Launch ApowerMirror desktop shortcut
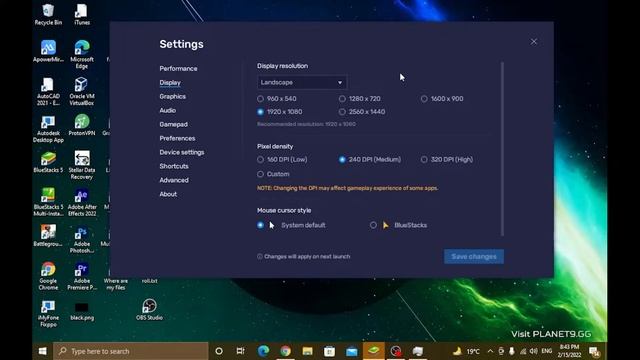The width and height of the screenshot is (640, 360). (x=48, y=51)
